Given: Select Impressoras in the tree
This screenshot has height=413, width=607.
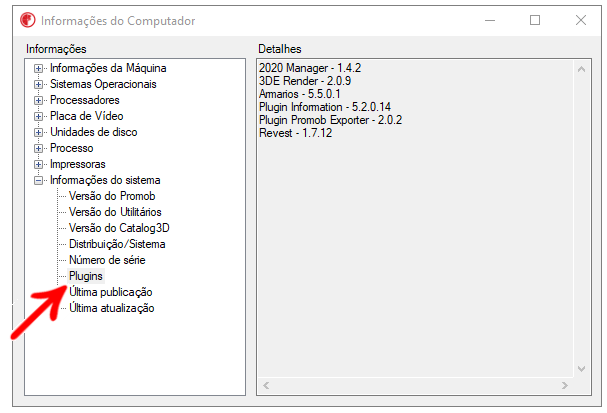Looking at the screenshot, I should pos(77,164).
